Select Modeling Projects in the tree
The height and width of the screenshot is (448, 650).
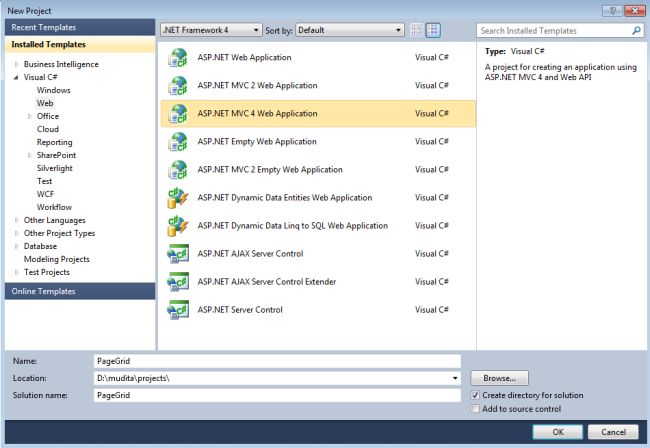click(x=57, y=259)
